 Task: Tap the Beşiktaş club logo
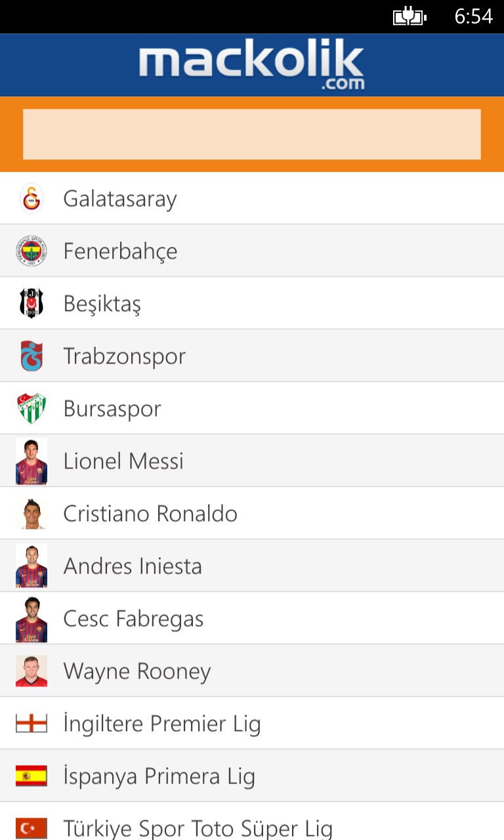point(31,303)
